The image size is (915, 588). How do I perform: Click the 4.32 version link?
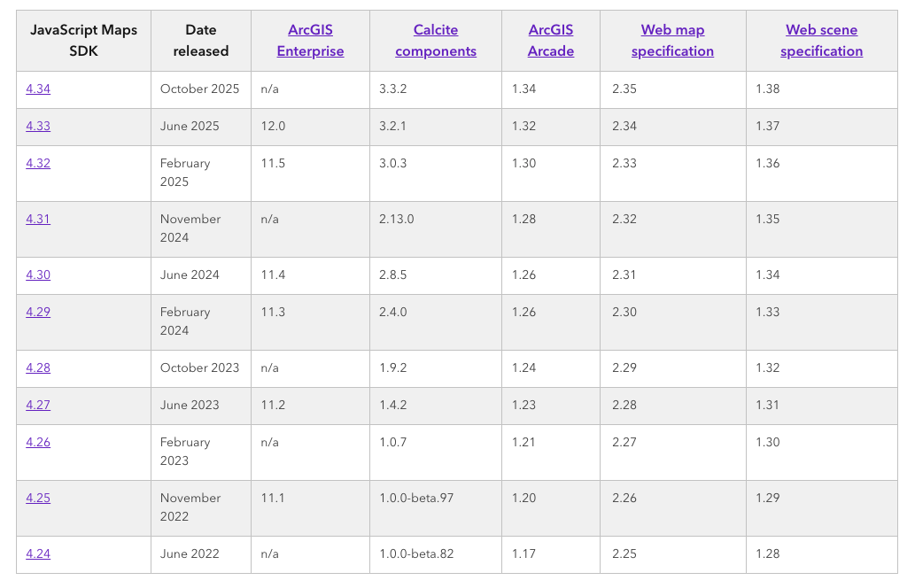(38, 163)
